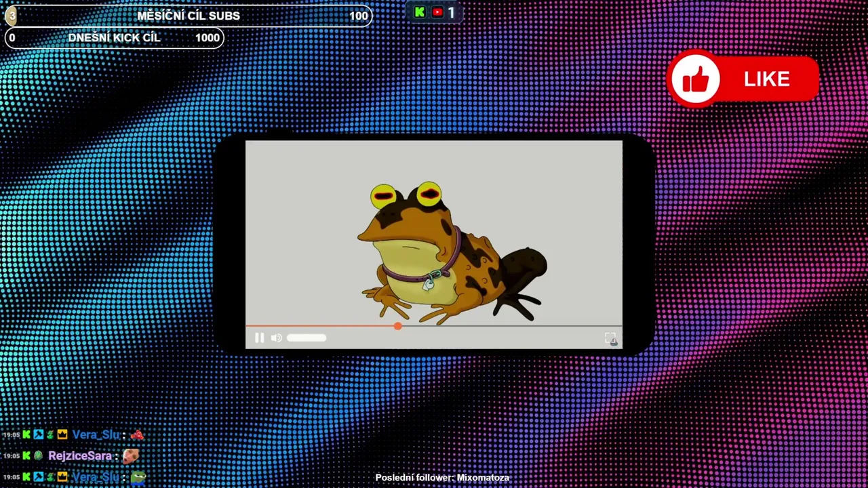The image size is (868, 488).
Task: Click RejziceSara's face emote
Action: 131,456
